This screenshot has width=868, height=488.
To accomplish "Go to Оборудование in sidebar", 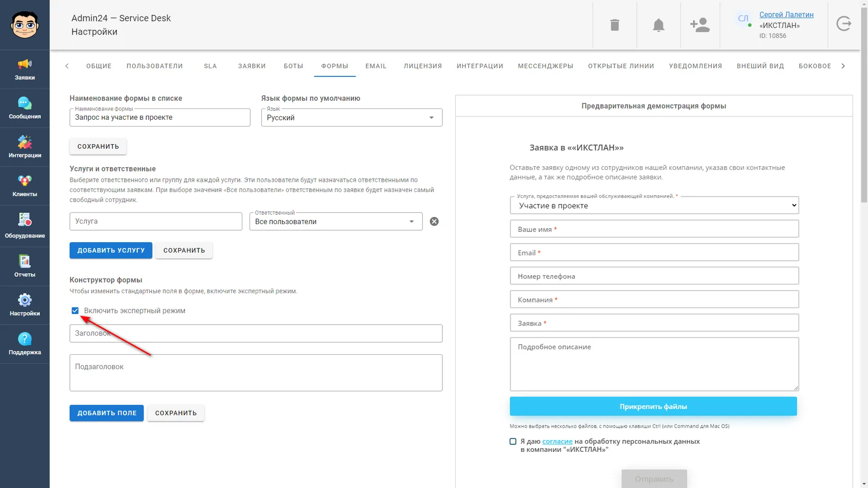I will coord(25,226).
